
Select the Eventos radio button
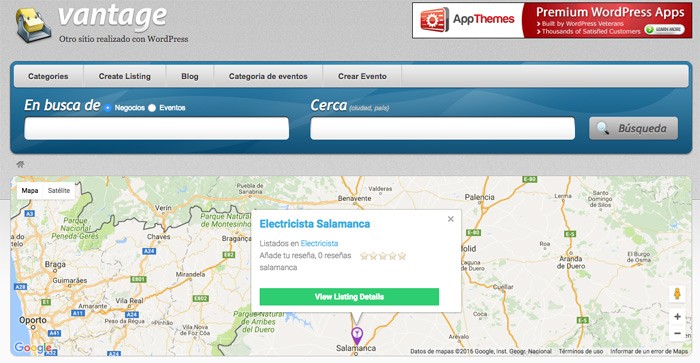click(x=152, y=108)
